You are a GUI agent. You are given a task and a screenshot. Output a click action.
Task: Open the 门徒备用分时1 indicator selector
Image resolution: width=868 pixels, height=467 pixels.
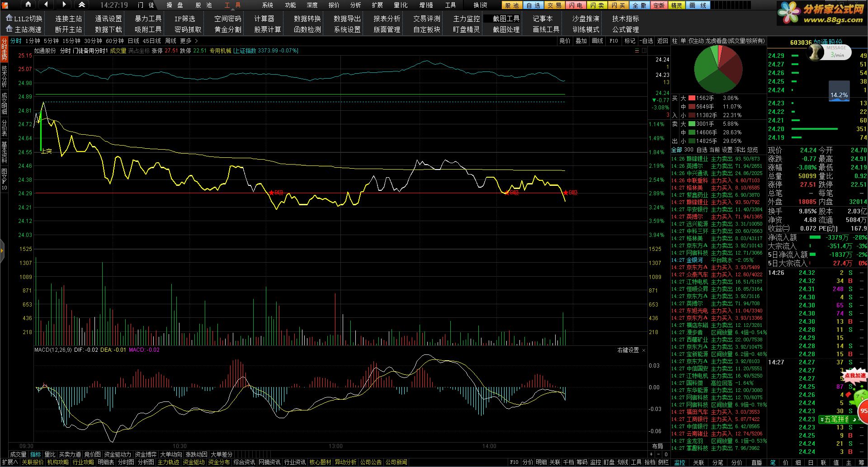coord(90,51)
